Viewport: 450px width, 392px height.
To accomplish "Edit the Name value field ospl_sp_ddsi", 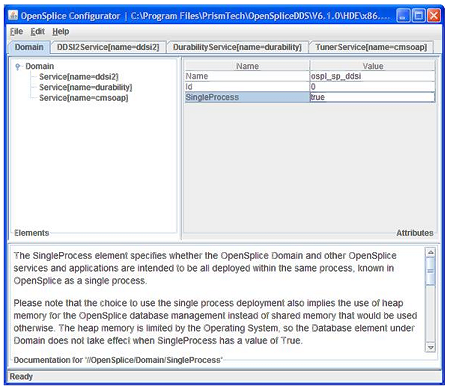I will click(372, 76).
